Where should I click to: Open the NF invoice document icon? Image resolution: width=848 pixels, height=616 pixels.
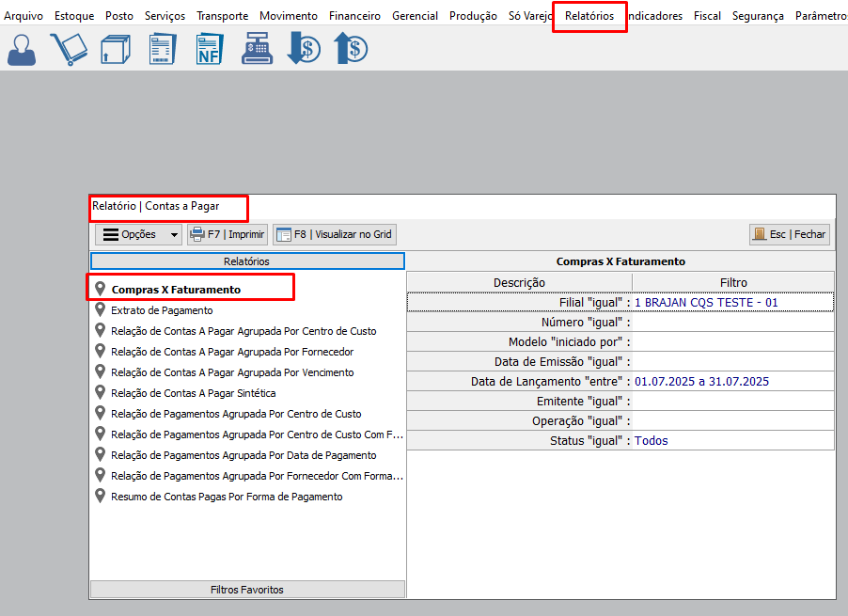tap(210, 49)
